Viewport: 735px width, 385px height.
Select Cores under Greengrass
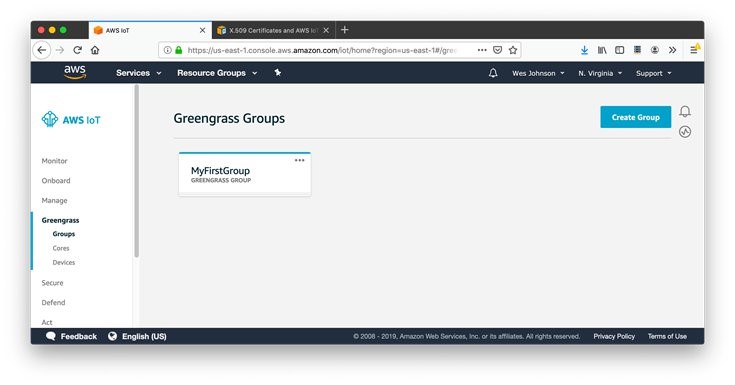click(x=61, y=248)
